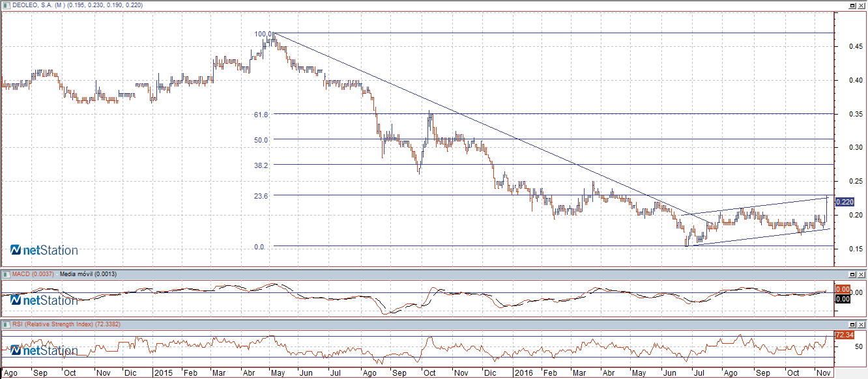This screenshot has height=379, width=868.
Task: Click the 50.0 Fibonacci level label
Action: (261, 139)
